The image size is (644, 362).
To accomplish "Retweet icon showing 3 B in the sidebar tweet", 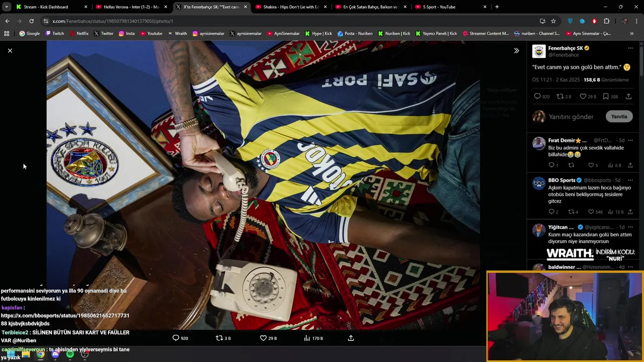I will [559, 96].
